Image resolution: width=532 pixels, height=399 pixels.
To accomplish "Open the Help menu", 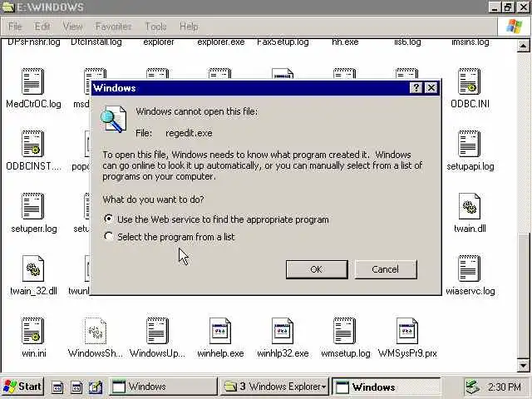I will coord(189,27).
